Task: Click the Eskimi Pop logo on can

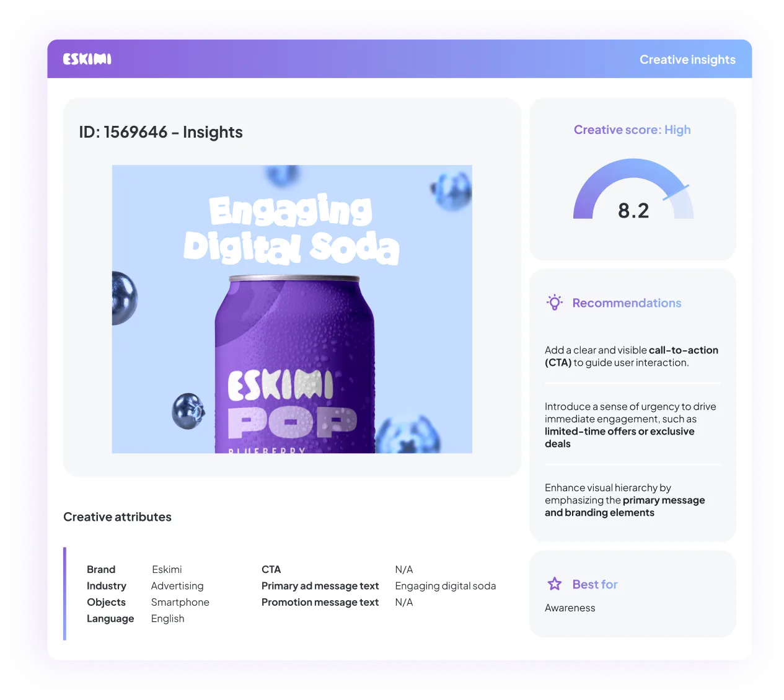Action: [292, 405]
